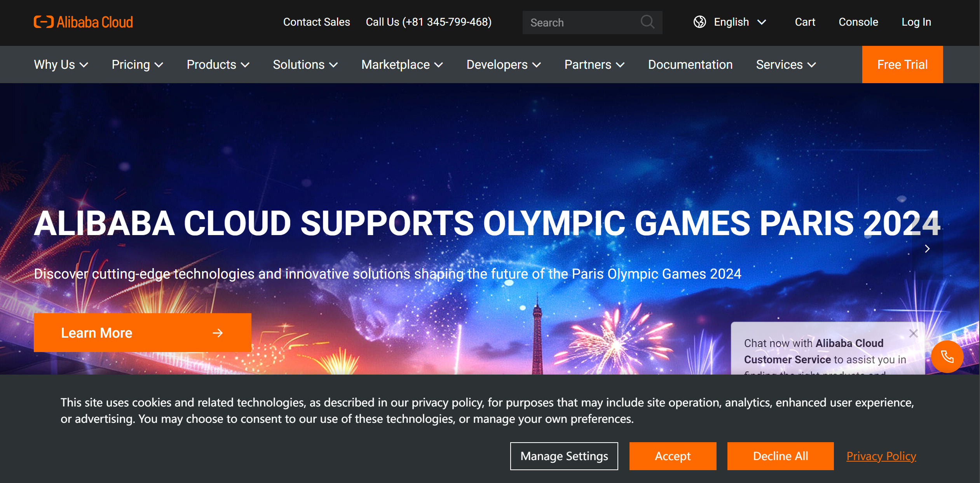Open Manage Settings for cookies

564,456
